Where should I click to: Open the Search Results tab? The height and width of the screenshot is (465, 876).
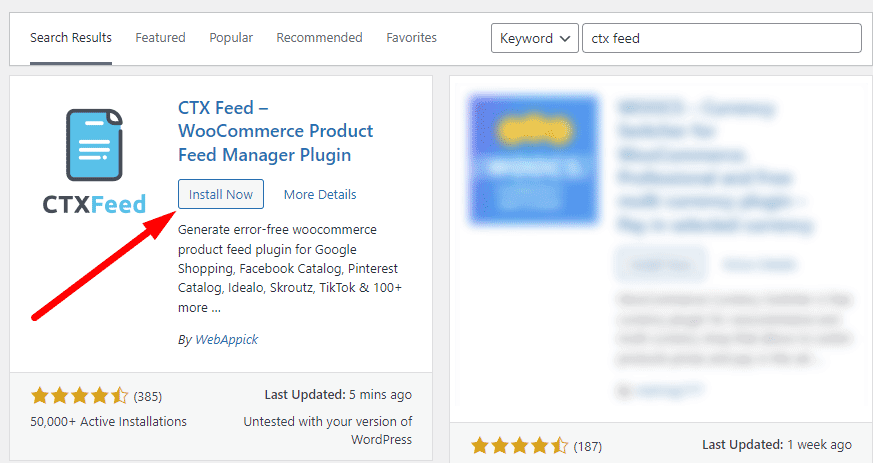coord(71,37)
